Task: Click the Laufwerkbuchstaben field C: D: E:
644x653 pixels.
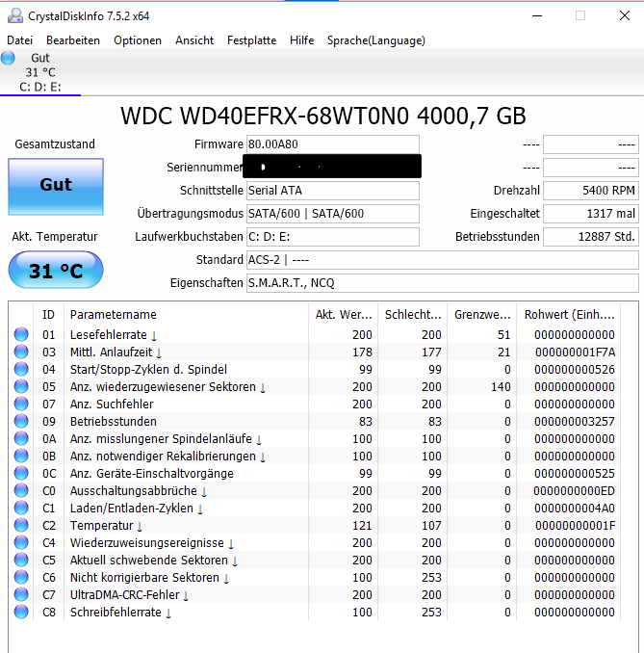Action: [x=333, y=237]
